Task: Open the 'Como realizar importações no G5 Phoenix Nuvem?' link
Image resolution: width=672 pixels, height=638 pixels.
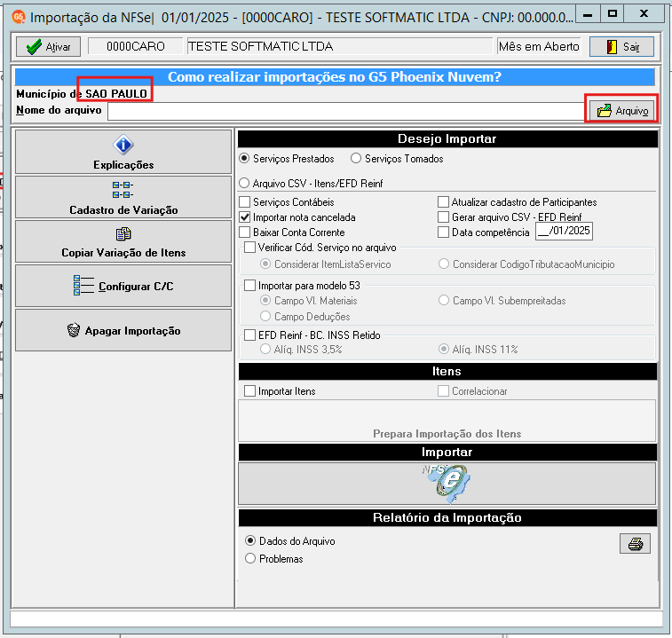Action: tap(335, 77)
